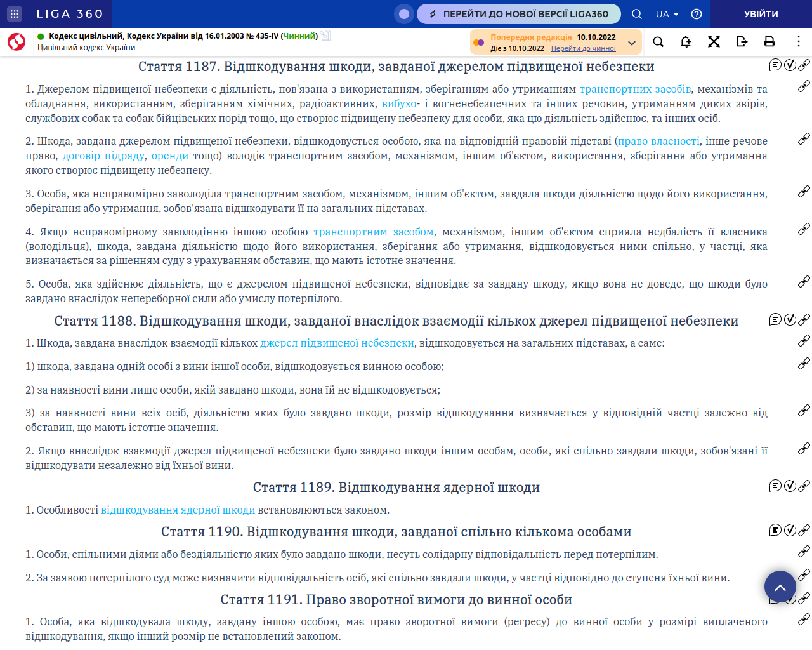Open comments for Стаття 1187
This screenshot has width=812, height=650.
pyautogui.click(x=775, y=65)
